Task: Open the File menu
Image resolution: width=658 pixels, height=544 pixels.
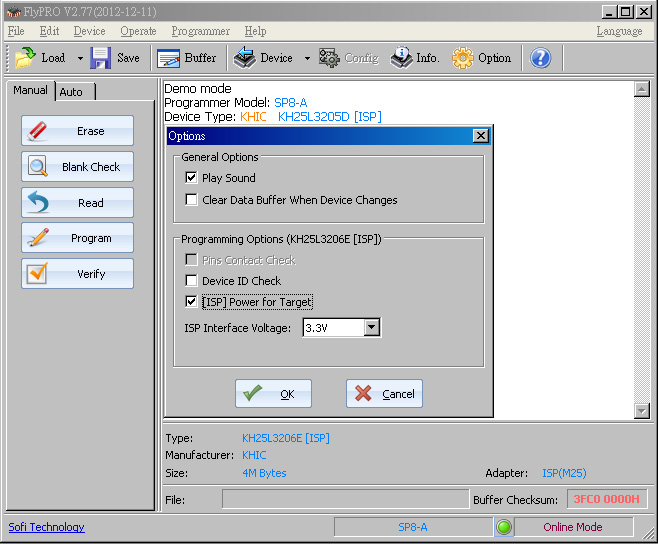Action: click(16, 31)
